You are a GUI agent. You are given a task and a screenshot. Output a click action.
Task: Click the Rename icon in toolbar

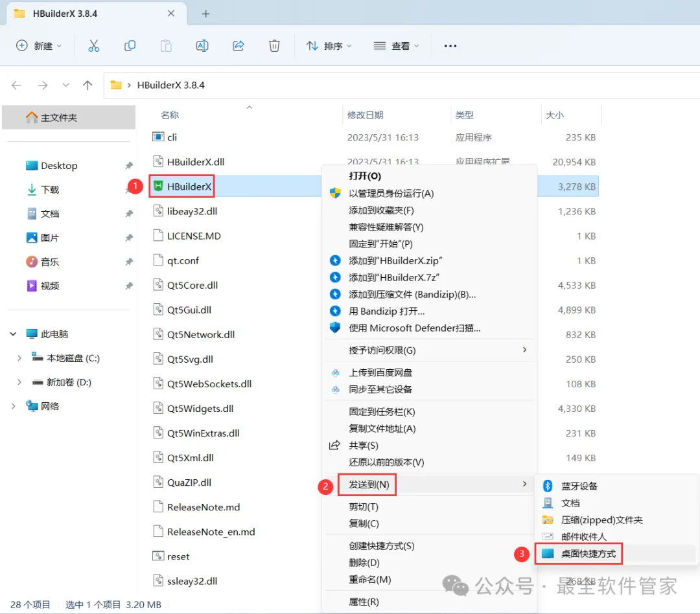202,46
